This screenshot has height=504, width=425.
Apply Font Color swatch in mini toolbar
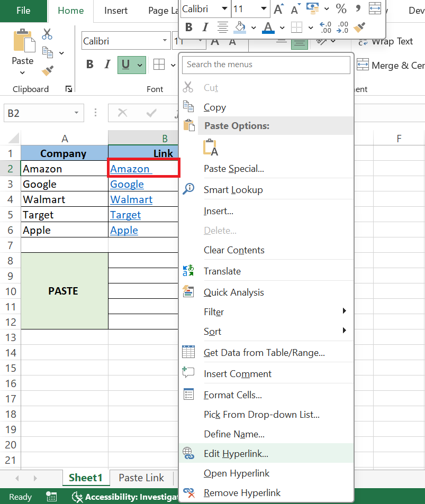coord(268,28)
